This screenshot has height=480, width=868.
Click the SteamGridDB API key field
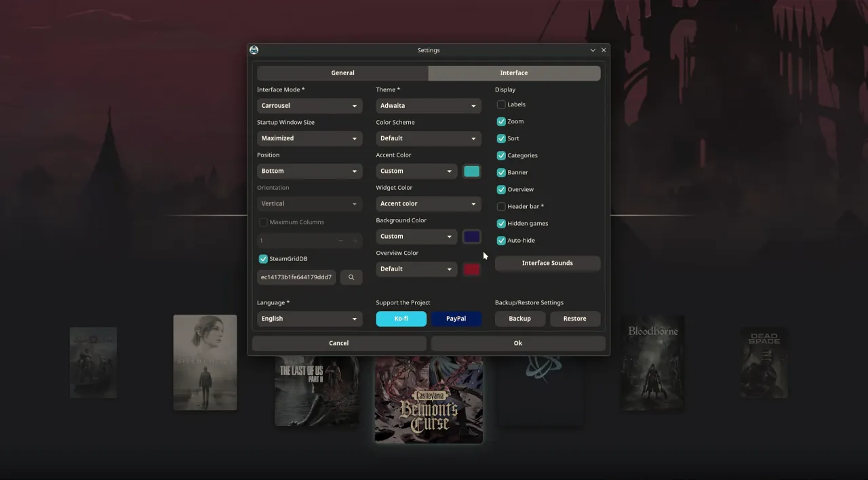tap(296, 277)
